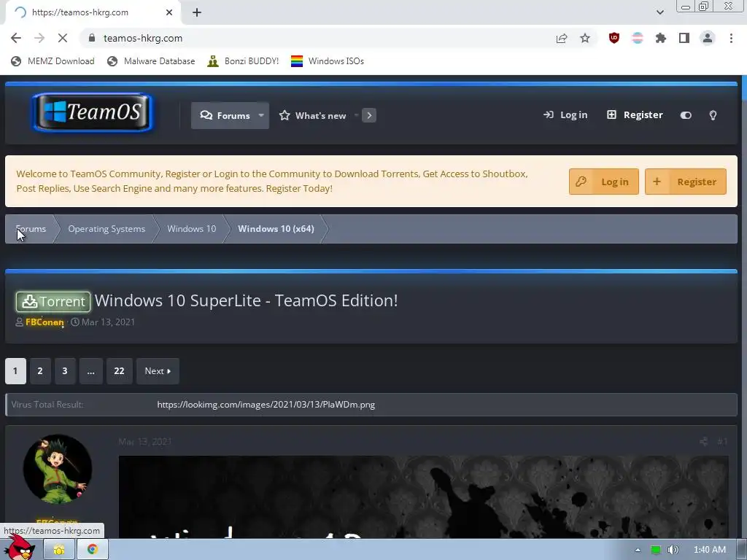The width and height of the screenshot is (747, 560).
Task: Open the What's new menu
Action: click(x=313, y=116)
